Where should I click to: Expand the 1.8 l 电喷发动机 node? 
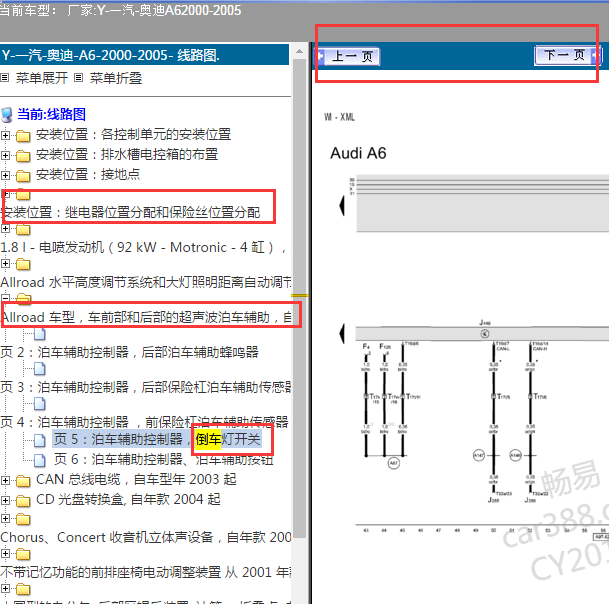point(5,228)
